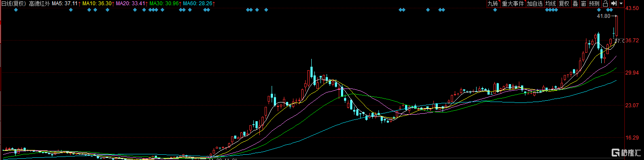Image resolution: width=644 pixels, height=160 pixels.
Task: Click the 窗 window icon
Action: click(583, 3)
